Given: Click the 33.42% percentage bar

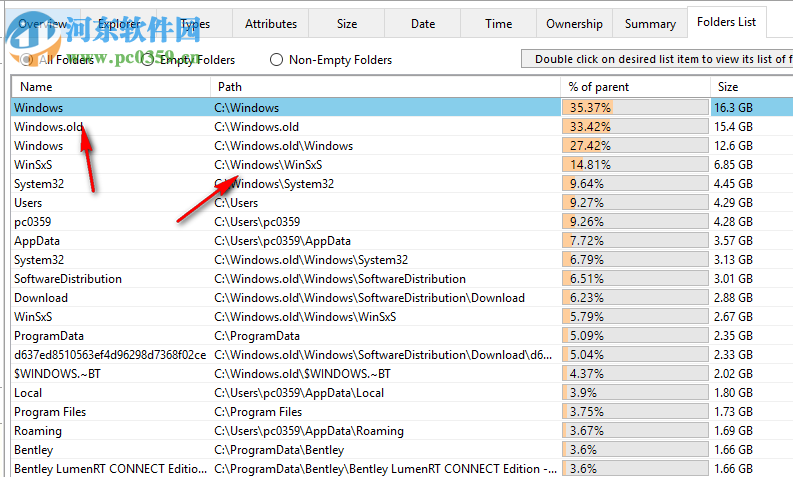Looking at the screenshot, I should pyautogui.click(x=635, y=126).
